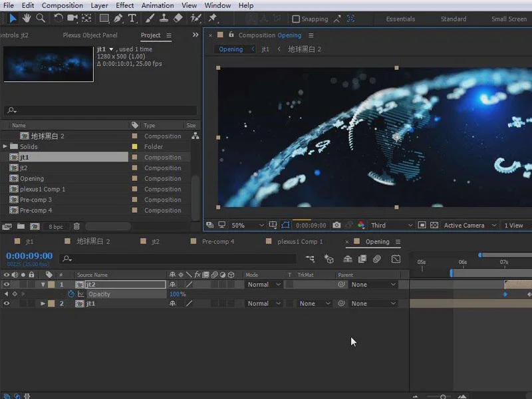Screen dimensions: 532x399
Task: Expand jt1 layer properties in timeline
Action: click(x=43, y=303)
